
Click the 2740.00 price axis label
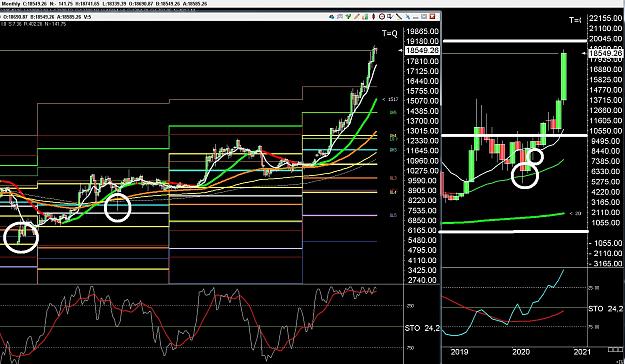pos(423,280)
